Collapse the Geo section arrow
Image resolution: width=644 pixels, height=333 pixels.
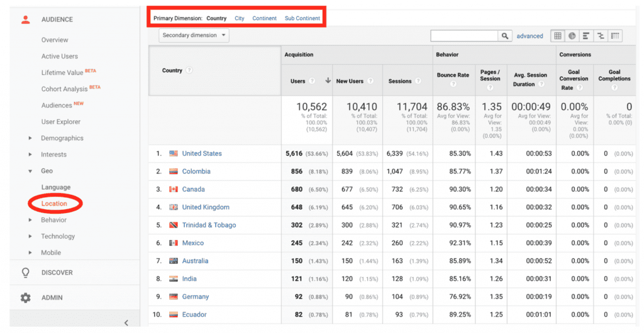(30, 171)
